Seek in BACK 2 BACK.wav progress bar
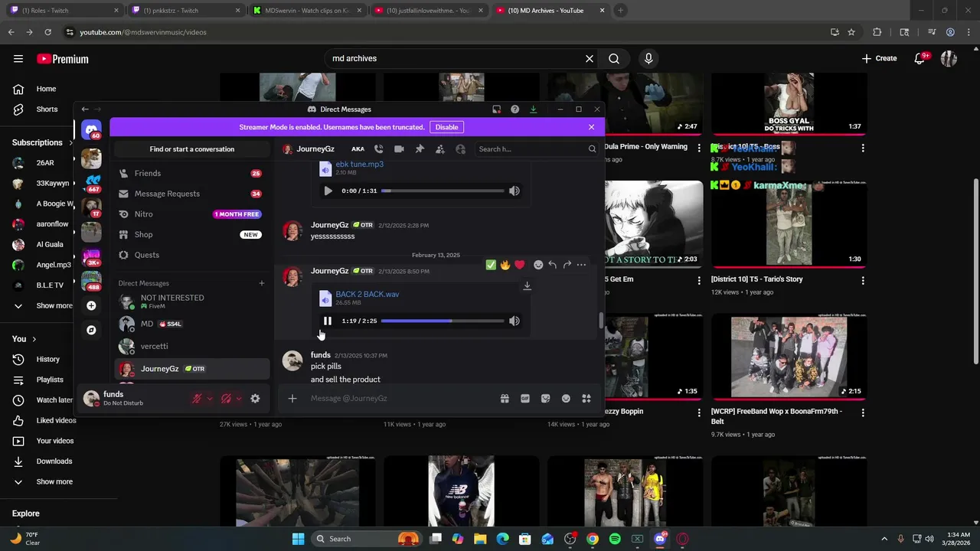The height and width of the screenshot is (551, 980). [443, 321]
